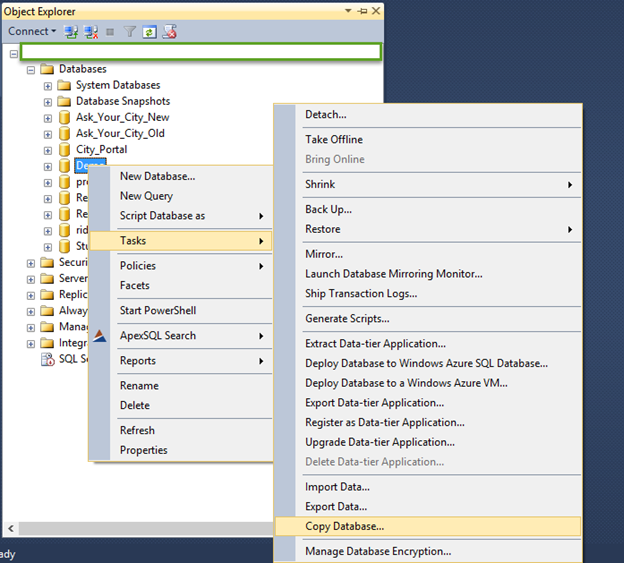Open the Connect dropdown
Viewport: 624px width, 563px height.
[32, 31]
